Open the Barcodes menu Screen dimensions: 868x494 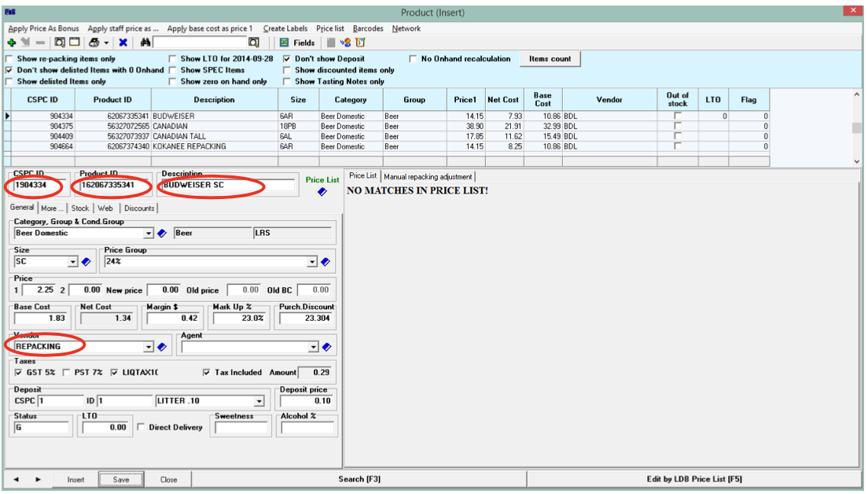click(x=368, y=28)
